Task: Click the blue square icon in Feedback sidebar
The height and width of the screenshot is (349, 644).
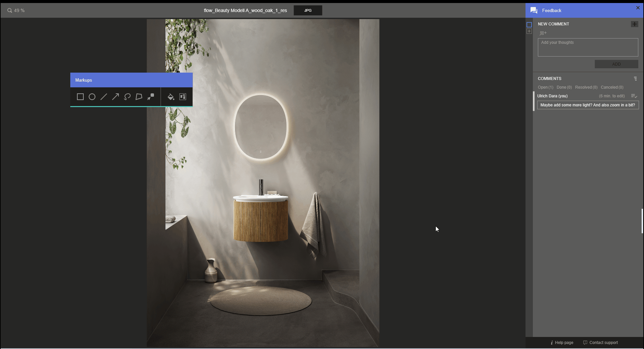Action: point(529,25)
